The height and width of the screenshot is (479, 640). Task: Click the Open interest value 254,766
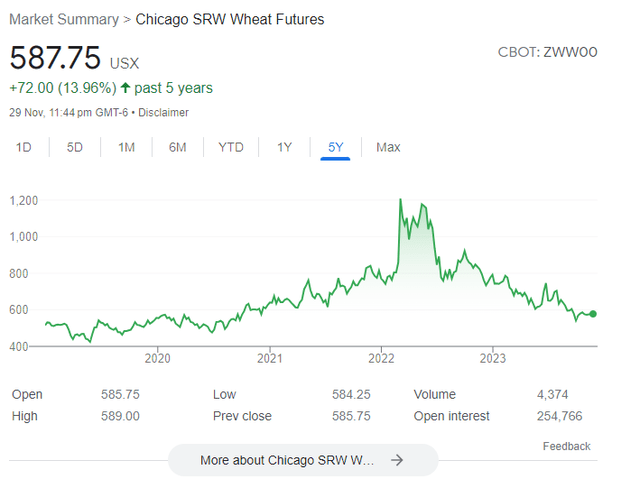(559, 415)
